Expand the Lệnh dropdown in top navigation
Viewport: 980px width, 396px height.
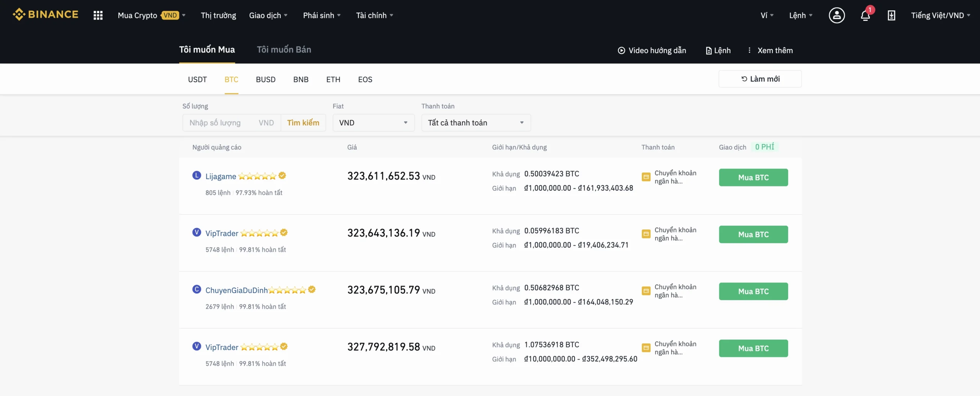[x=801, y=15]
